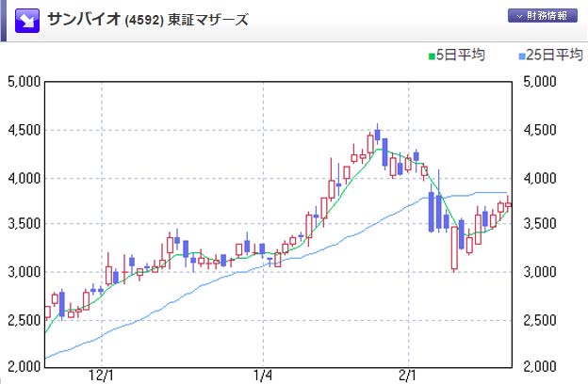Click the 2/1 date axis label
This screenshot has height=384, width=588.
tap(407, 376)
